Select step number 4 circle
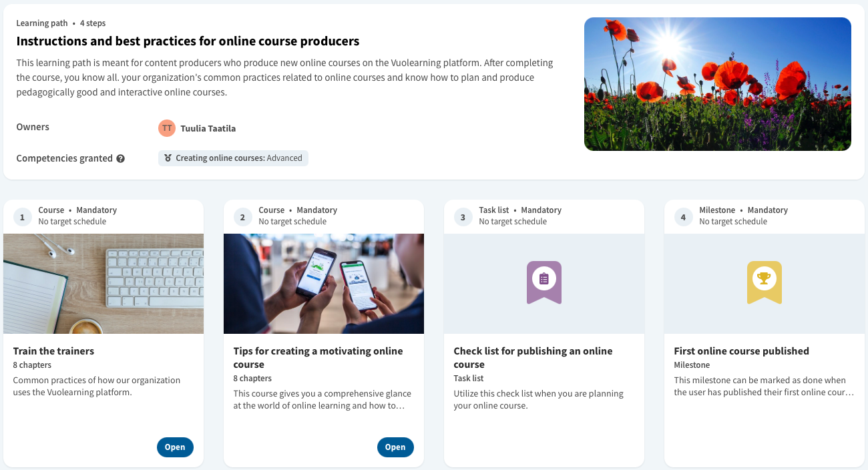868x470 pixels. point(683,217)
